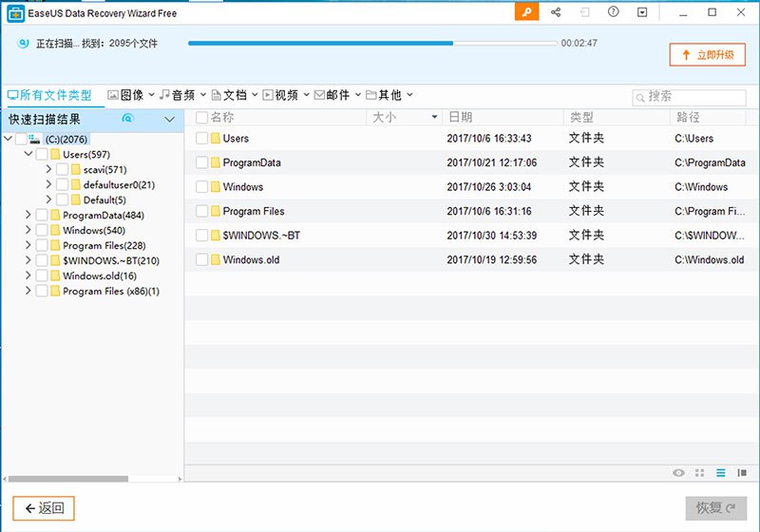Click the scrollbar right arrow in tree panel
The width and height of the screenshot is (760, 532).
[180, 479]
